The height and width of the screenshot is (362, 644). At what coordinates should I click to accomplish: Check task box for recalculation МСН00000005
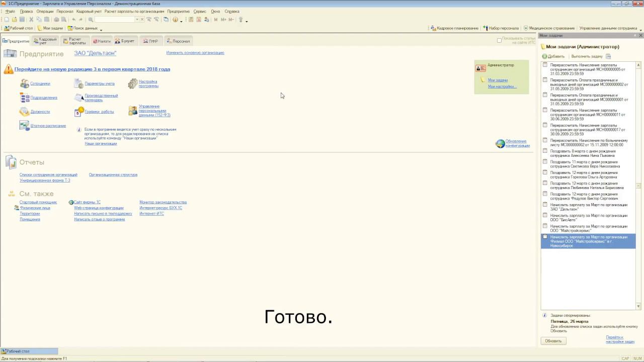pos(545,65)
